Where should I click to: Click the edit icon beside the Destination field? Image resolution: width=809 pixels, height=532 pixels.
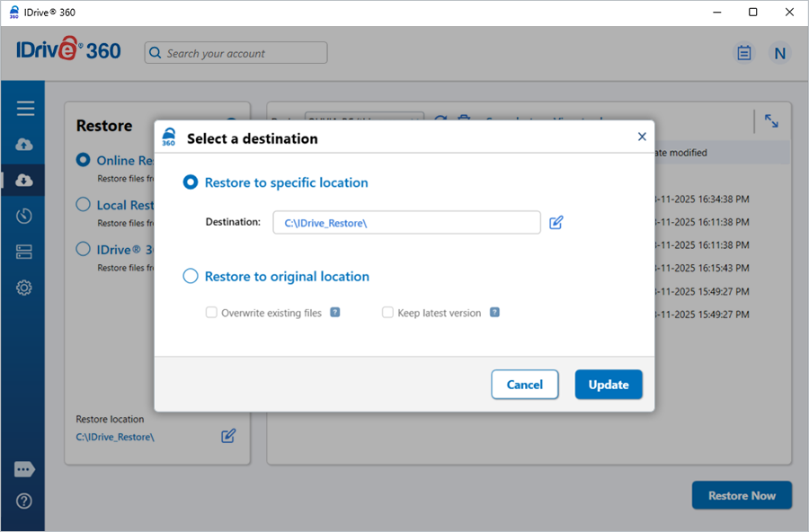click(x=556, y=222)
